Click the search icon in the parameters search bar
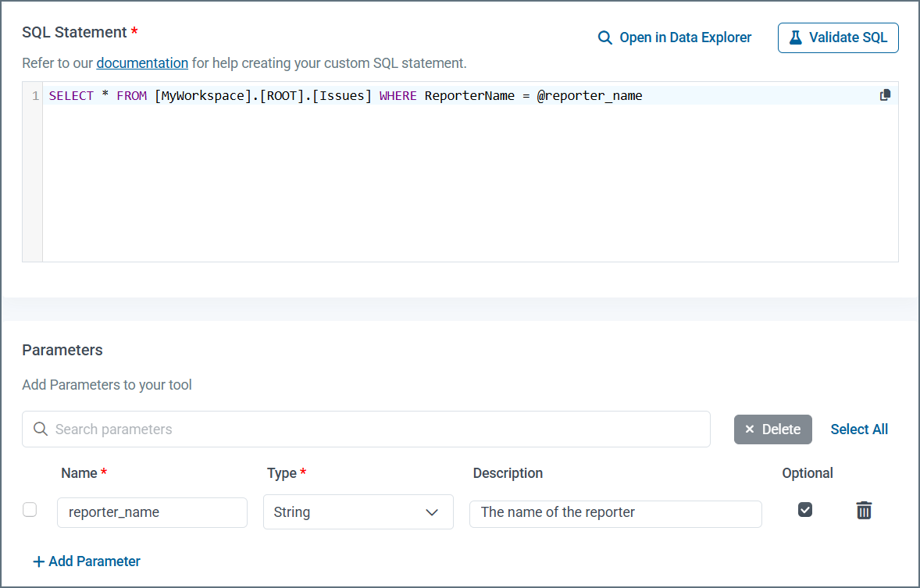Viewport: 920px width, 588px height. coord(40,429)
